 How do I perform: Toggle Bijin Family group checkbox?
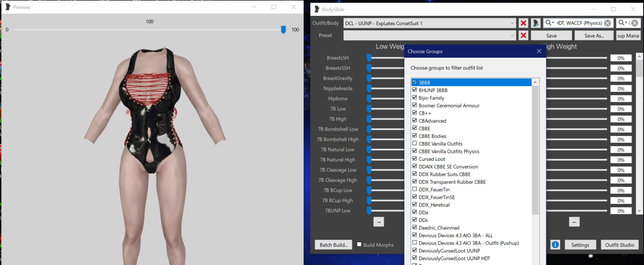[x=415, y=98]
